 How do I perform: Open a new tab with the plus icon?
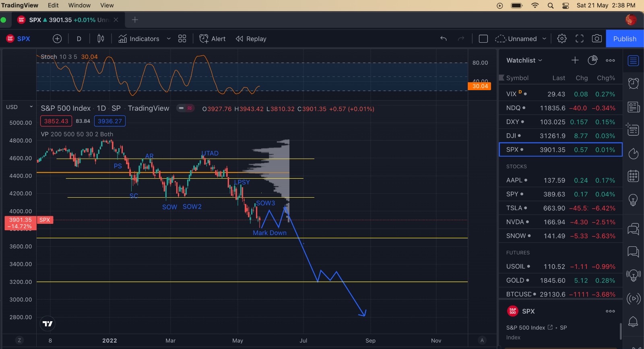(135, 20)
